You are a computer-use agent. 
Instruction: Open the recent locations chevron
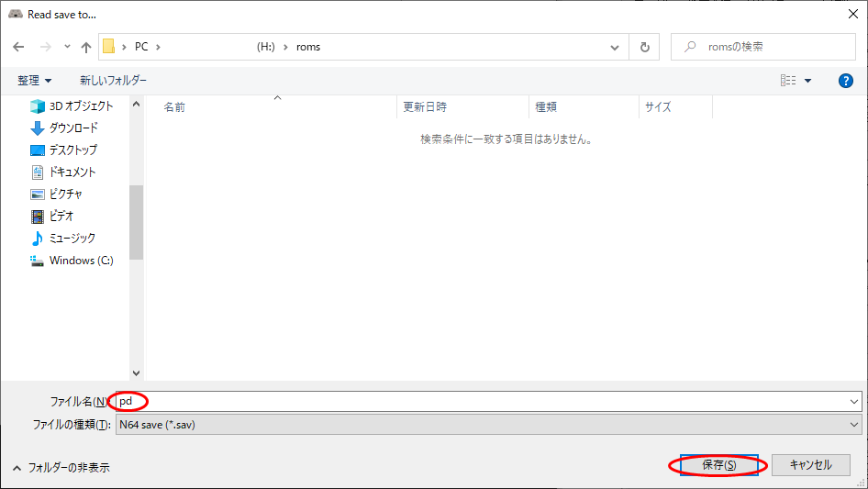click(67, 47)
